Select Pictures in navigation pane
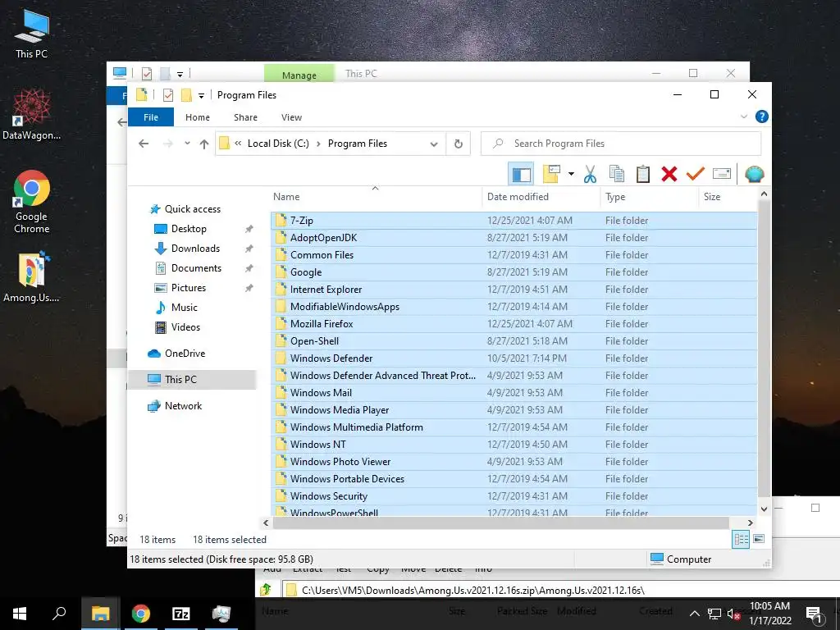This screenshot has width=840, height=630. (188, 288)
